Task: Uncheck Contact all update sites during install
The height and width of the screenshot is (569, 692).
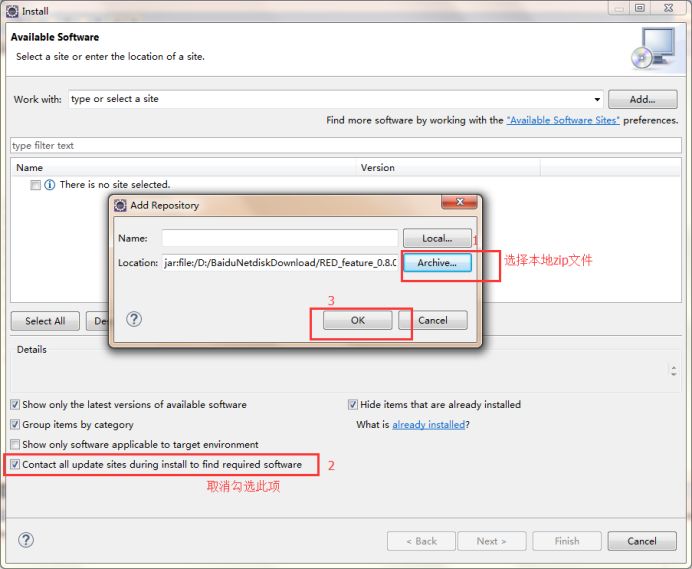Action: point(15,464)
